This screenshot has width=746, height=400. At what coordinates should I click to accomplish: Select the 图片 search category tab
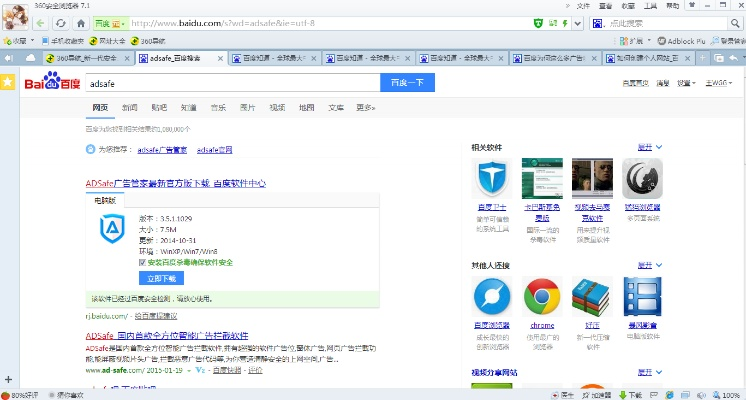pos(247,107)
